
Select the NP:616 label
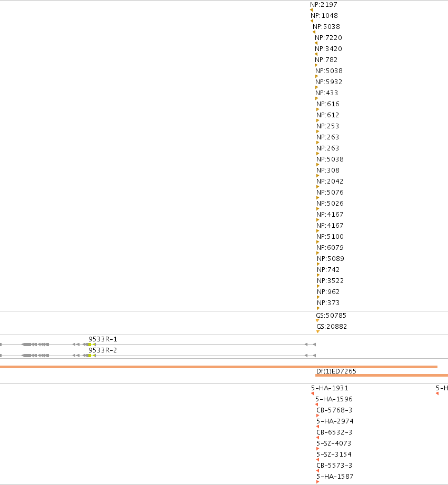pyautogui.click(x=328, y=104)
